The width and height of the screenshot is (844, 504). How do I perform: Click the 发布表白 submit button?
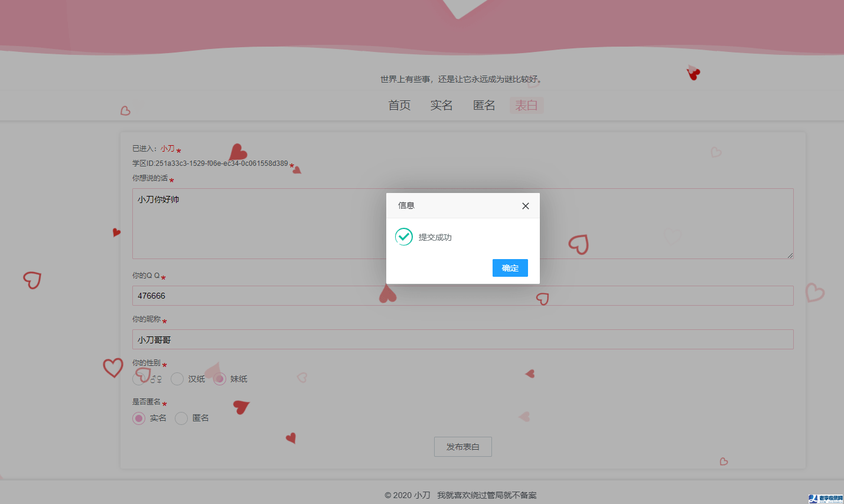click(462, 447)
